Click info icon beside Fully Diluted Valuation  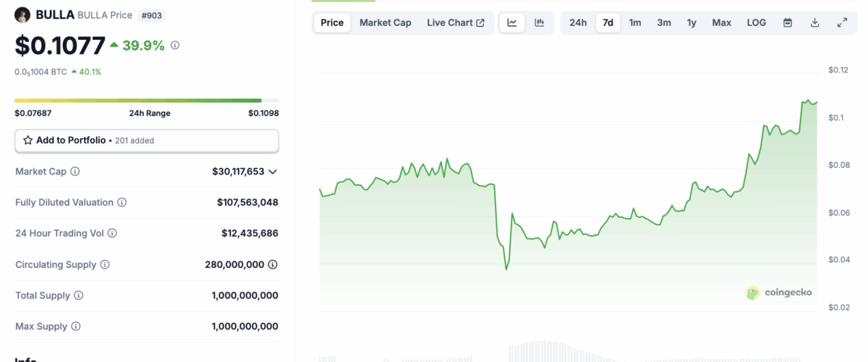click(122, 203)
